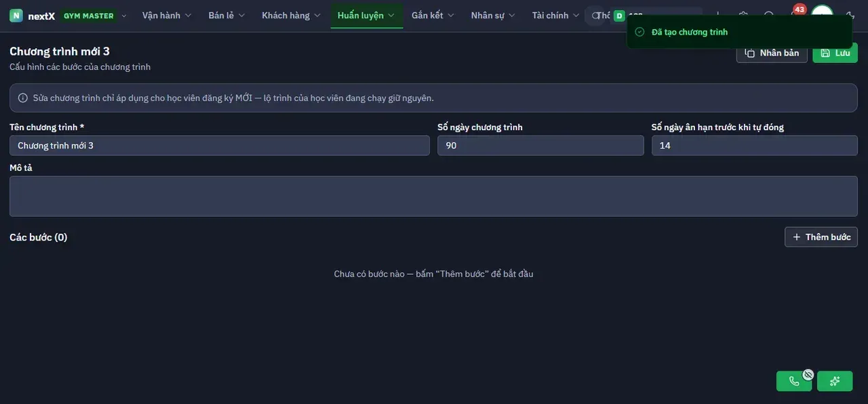
Task: Click the Nhân bản duplicate button
Action: (772, 53)
